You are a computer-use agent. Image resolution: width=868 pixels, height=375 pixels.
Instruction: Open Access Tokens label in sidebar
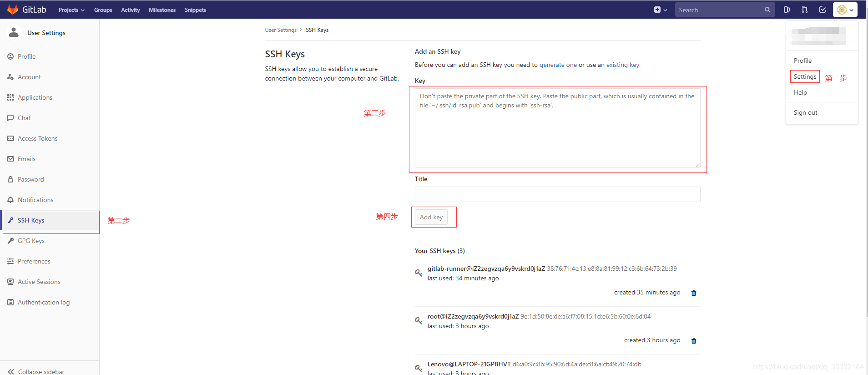click(x=38, y=138)
